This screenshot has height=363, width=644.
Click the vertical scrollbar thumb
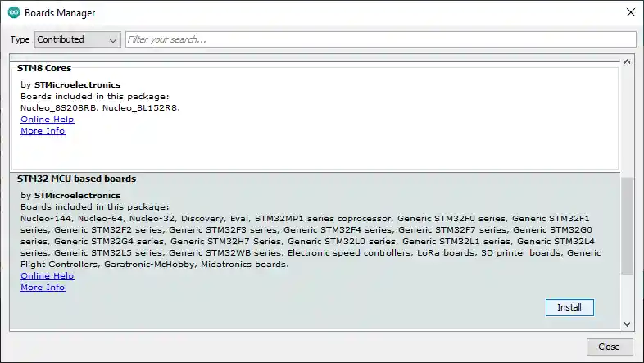[x=627, y=226]
